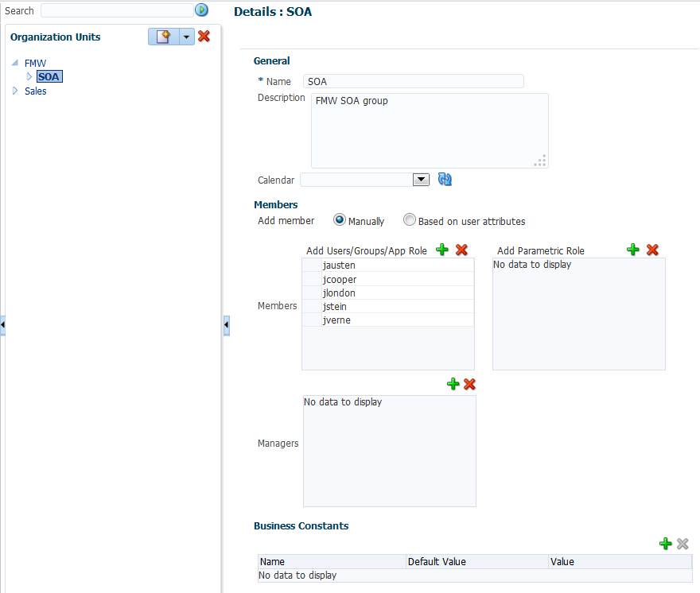Click the create organization unit icon
This screenshot has height=593, width=700.
[x=163, y=37]
